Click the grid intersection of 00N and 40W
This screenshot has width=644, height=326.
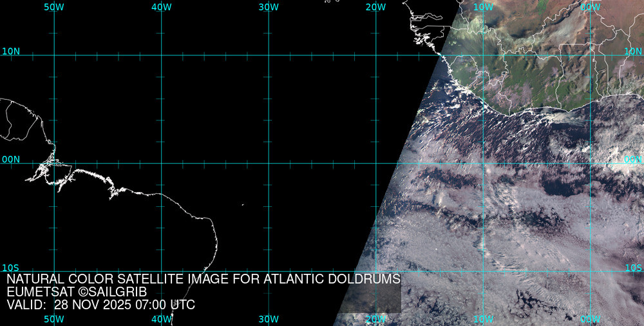(x=162, y=163)
